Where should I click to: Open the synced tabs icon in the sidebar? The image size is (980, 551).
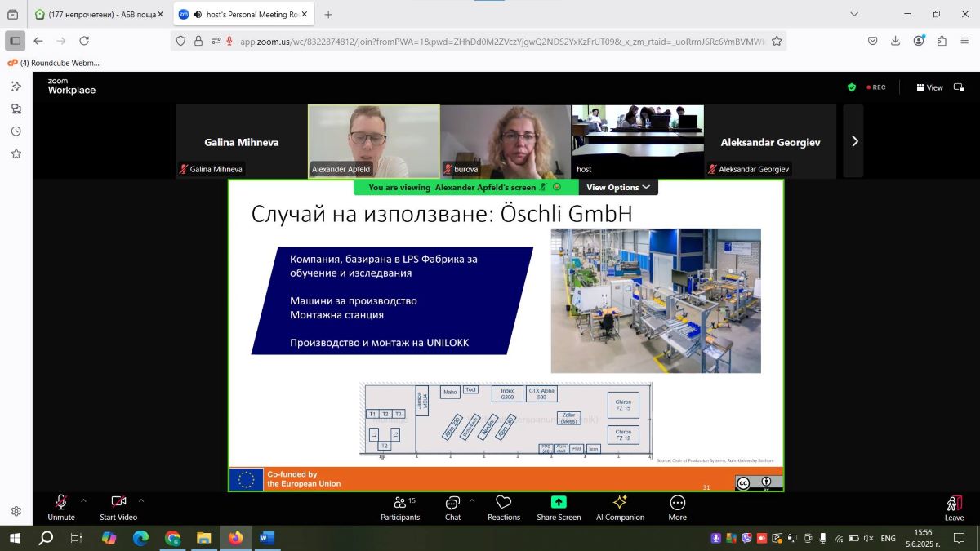click(x=16, y=109)
